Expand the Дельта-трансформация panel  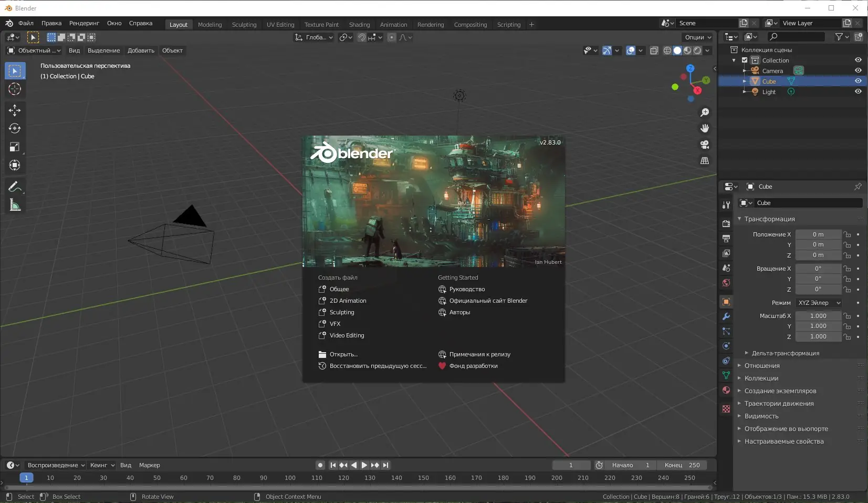[785, 353]
